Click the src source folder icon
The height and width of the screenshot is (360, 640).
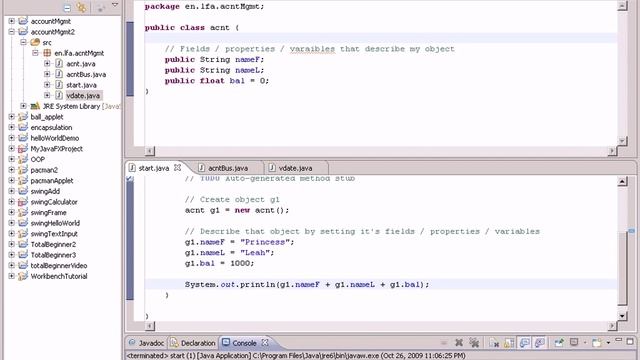[x=35, y=42]
